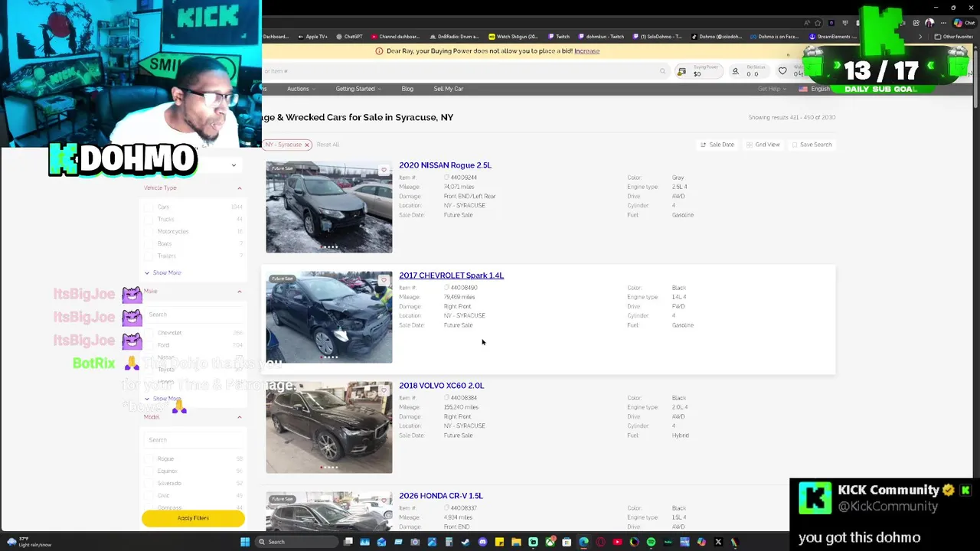The height and width of the screenshot is (551, 980).
Task: Click the Model search field
Action: (194, 440)
